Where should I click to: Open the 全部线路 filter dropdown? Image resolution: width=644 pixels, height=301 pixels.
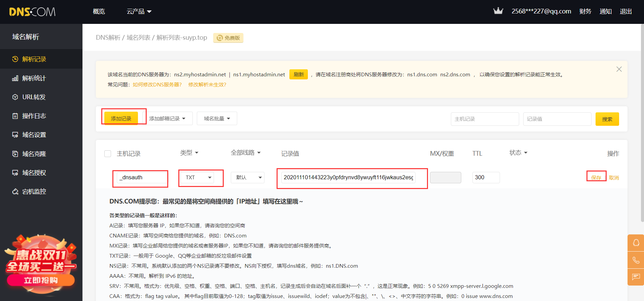(x=246, y=153)
